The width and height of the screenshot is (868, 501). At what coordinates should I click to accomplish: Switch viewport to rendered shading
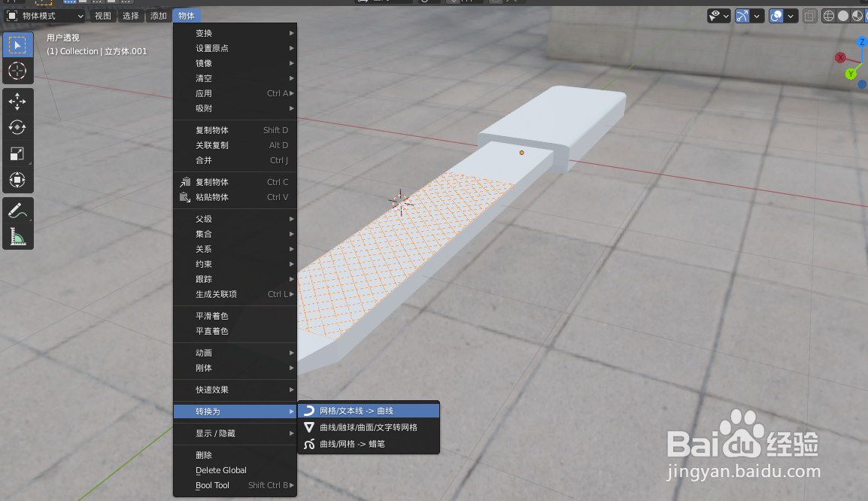[865, 15]
